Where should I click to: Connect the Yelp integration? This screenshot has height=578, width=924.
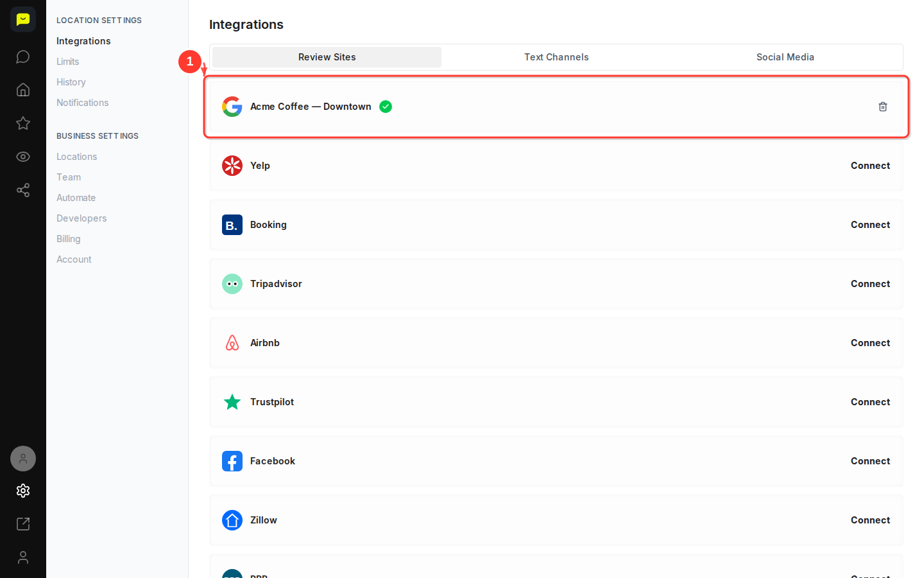871,166
